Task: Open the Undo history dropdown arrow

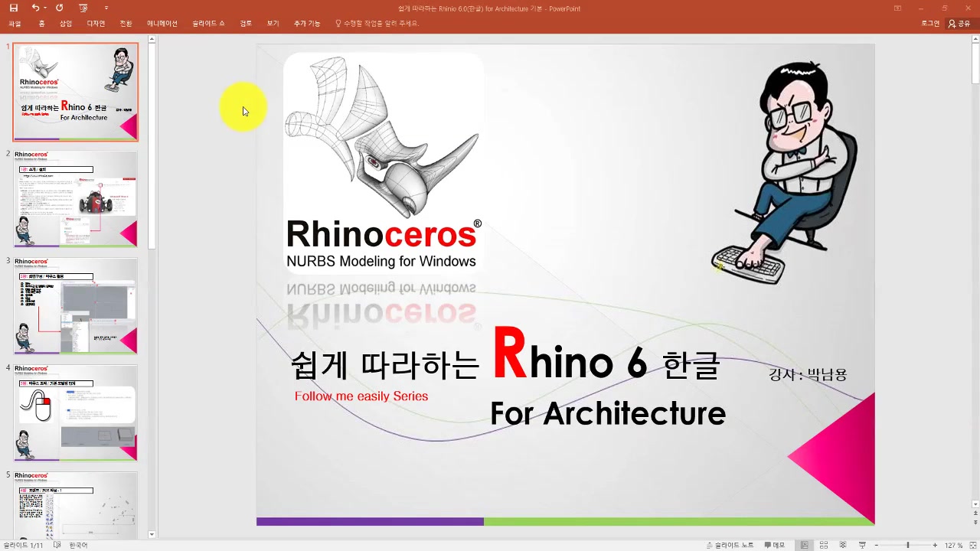Action: pyautogui.click(x=45, y=8)
